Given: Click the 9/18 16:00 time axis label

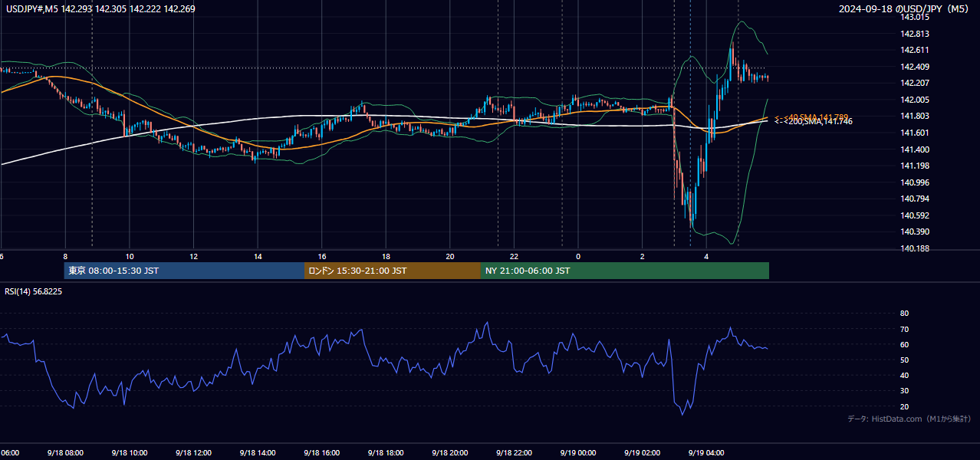Looking at the screenshot, I should coord(322,452).
